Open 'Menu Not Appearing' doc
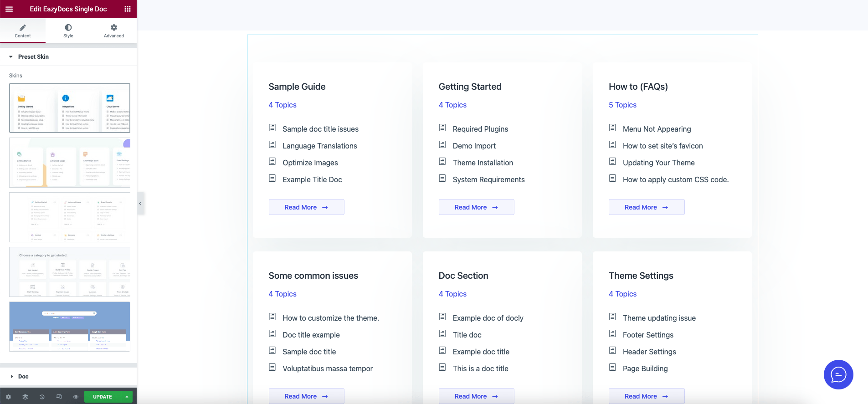Viewport: 868px width, 404px height. [x=657, y=129]
